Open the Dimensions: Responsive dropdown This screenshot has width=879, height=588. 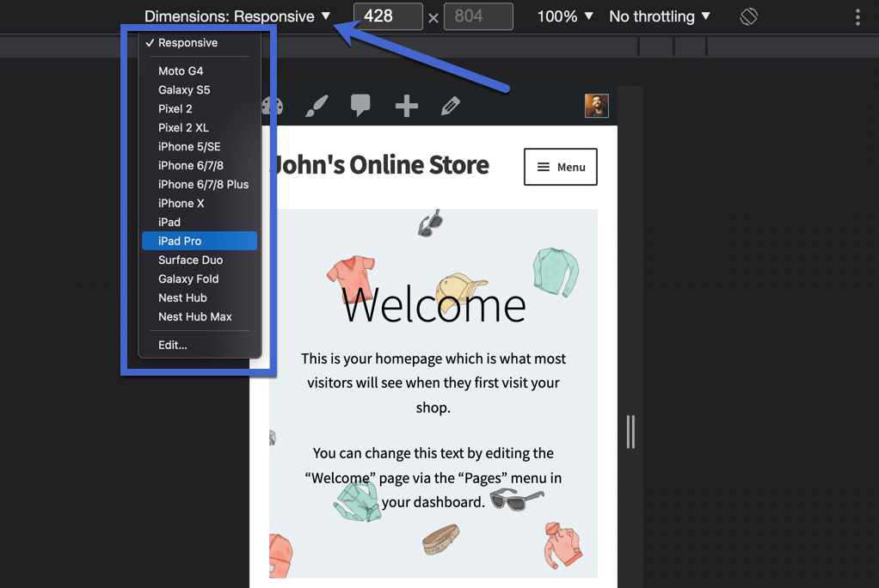pyautogui.click(x=237, y=15)
